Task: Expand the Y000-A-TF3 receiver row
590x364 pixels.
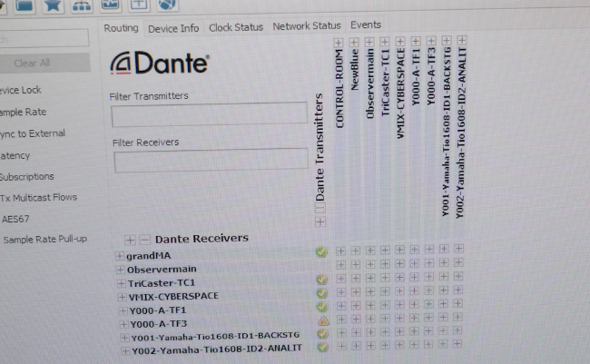Action: (123, 324)
